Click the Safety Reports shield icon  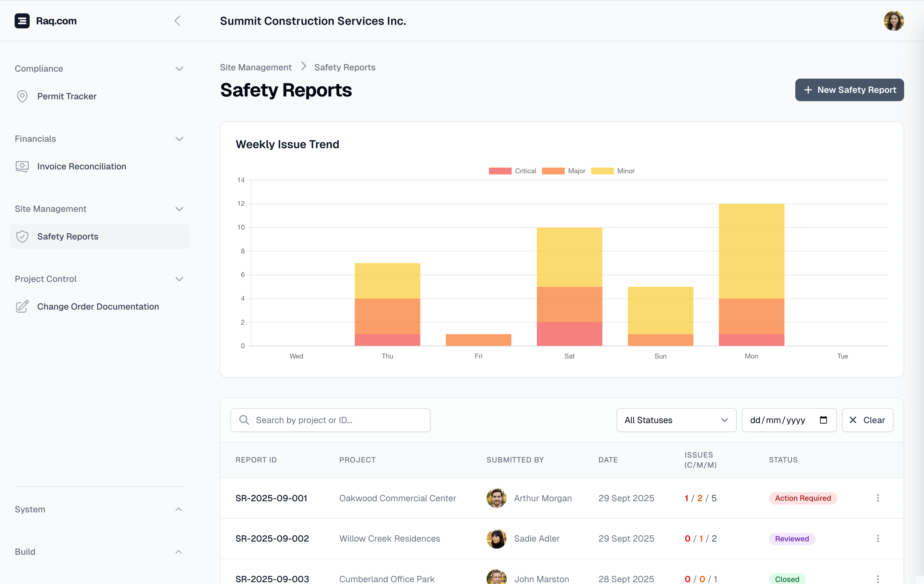[22, 236]
